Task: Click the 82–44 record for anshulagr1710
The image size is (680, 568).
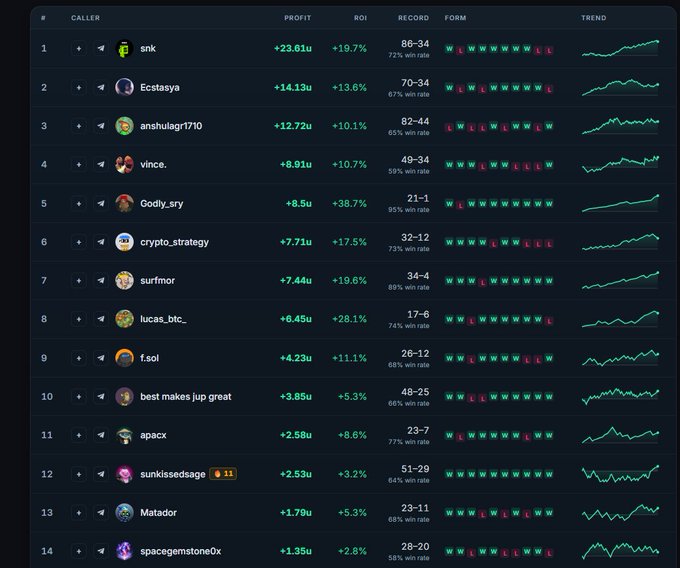Action: 415,121
